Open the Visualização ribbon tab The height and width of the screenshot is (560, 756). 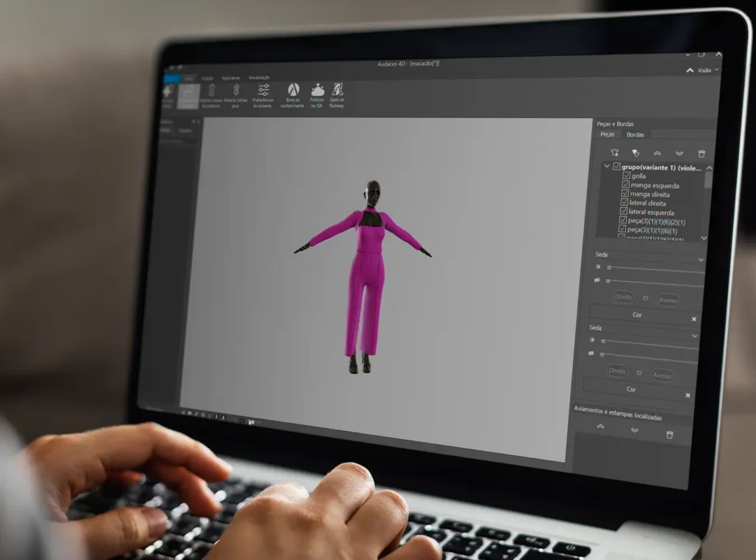pos(259,77)
